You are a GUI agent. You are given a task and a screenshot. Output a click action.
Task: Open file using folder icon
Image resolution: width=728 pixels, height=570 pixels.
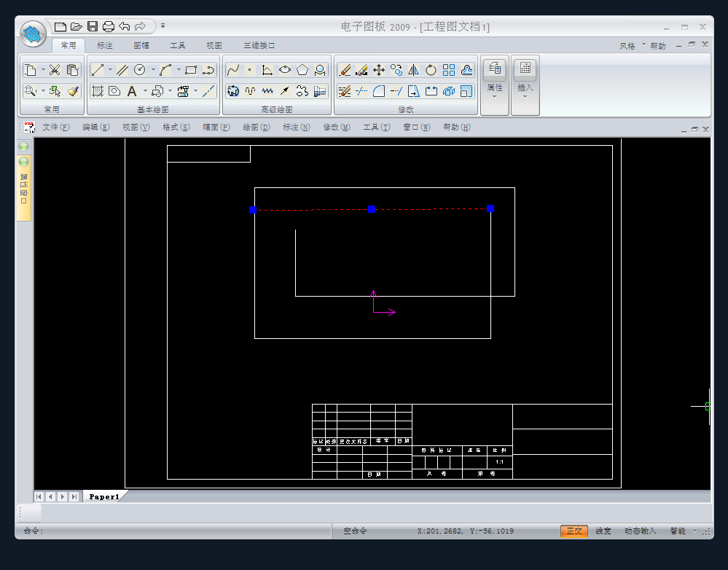[76, 26]
